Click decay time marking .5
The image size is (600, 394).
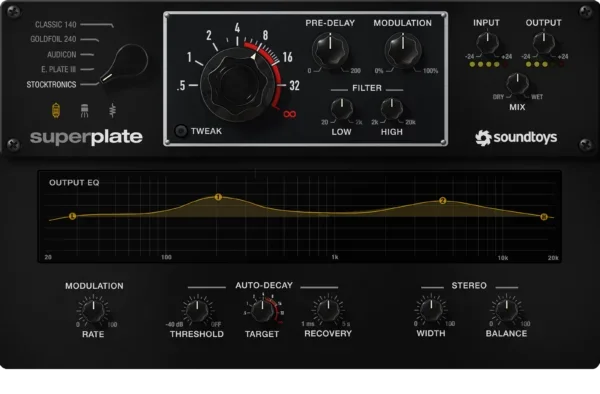point(181,86)
